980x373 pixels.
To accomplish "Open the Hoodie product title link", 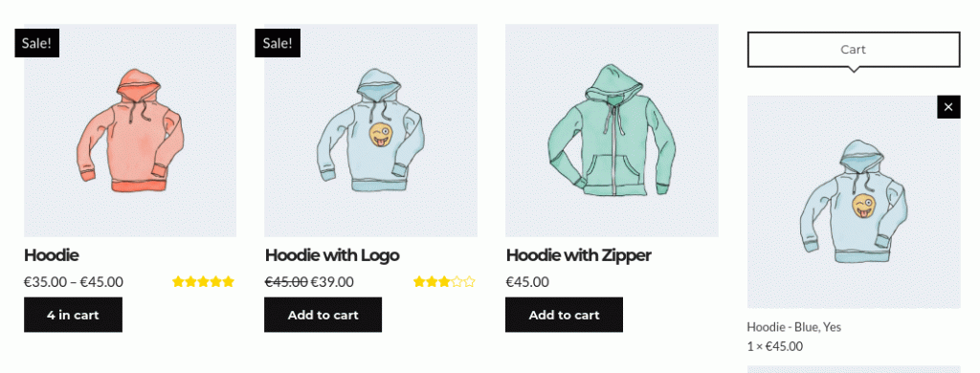I will click(52, 255).
